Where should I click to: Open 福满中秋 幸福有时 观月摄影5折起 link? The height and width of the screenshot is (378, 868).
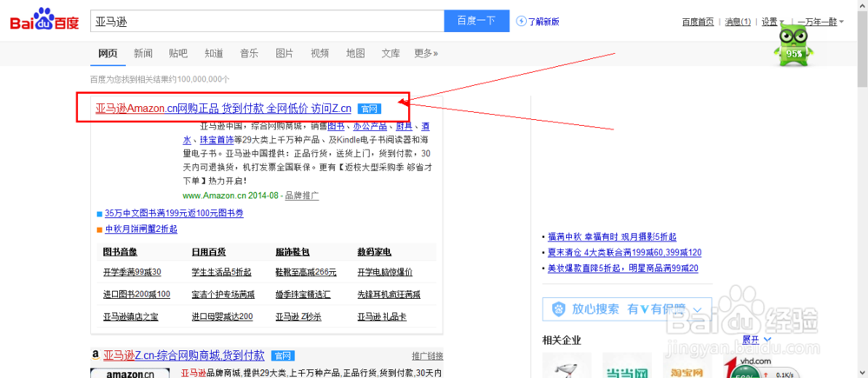pyautogui.click(x=612, y=236)
